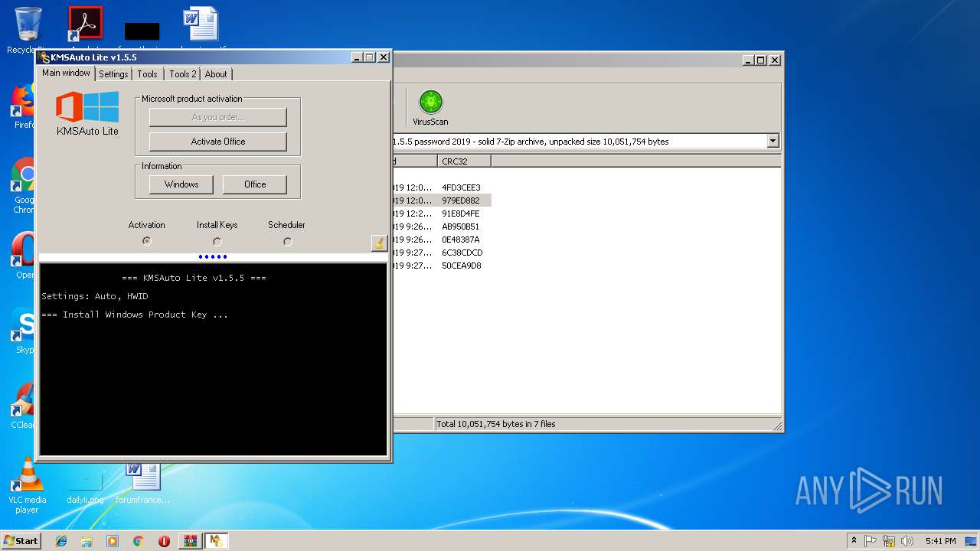This screenshot has width=980, height=551.
Task: Click the WinRAR window resize grip
Action: (777, 425)
